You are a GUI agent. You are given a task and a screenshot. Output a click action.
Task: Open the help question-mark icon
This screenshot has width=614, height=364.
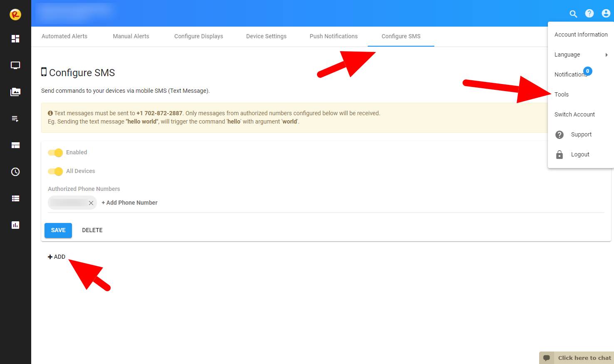coord(589,13)
